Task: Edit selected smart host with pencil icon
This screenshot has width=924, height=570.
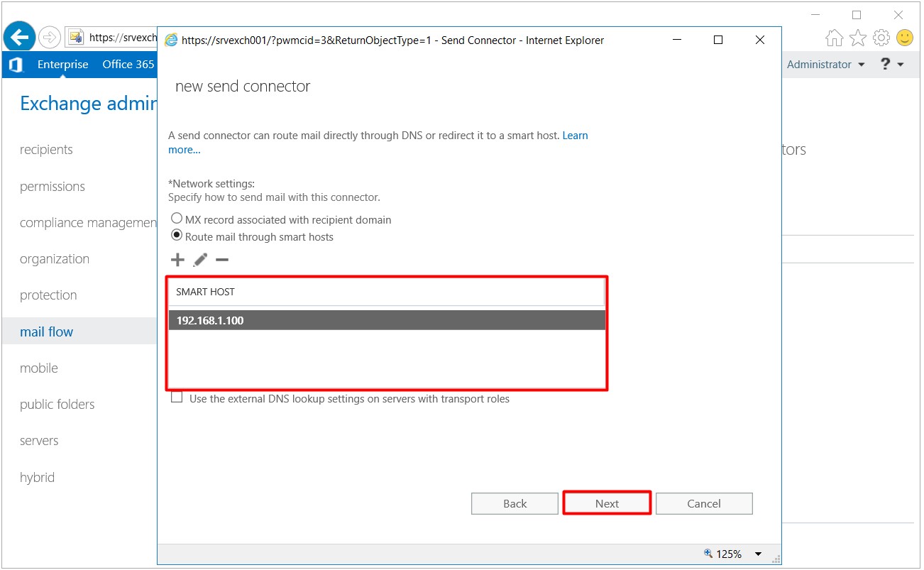Action: point(200,260)
